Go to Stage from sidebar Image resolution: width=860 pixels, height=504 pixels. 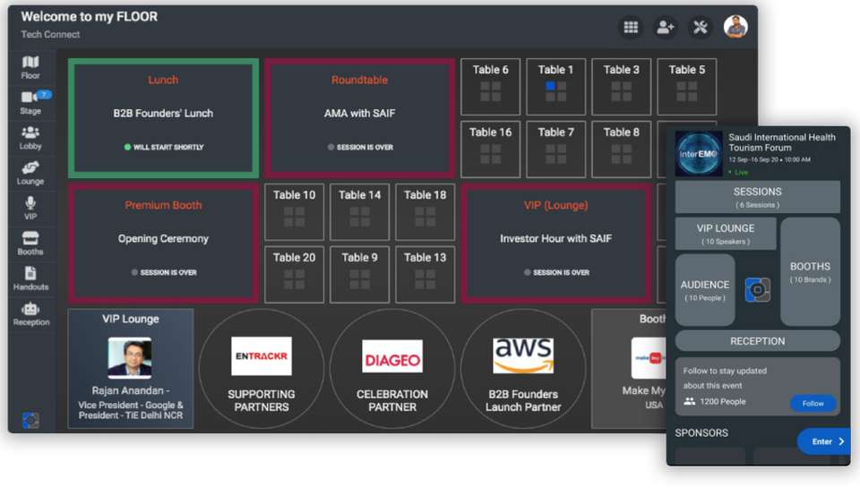pos(30,102)
